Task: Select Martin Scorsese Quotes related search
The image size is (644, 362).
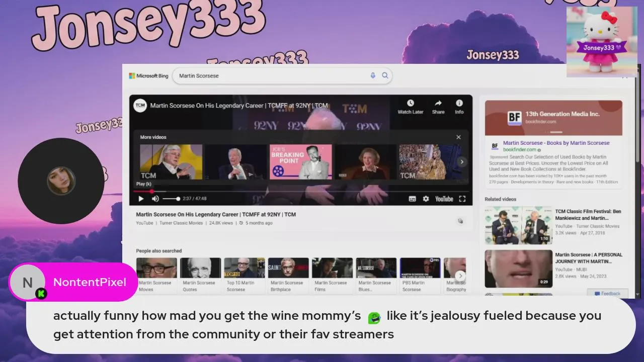Action: [200, 275]
